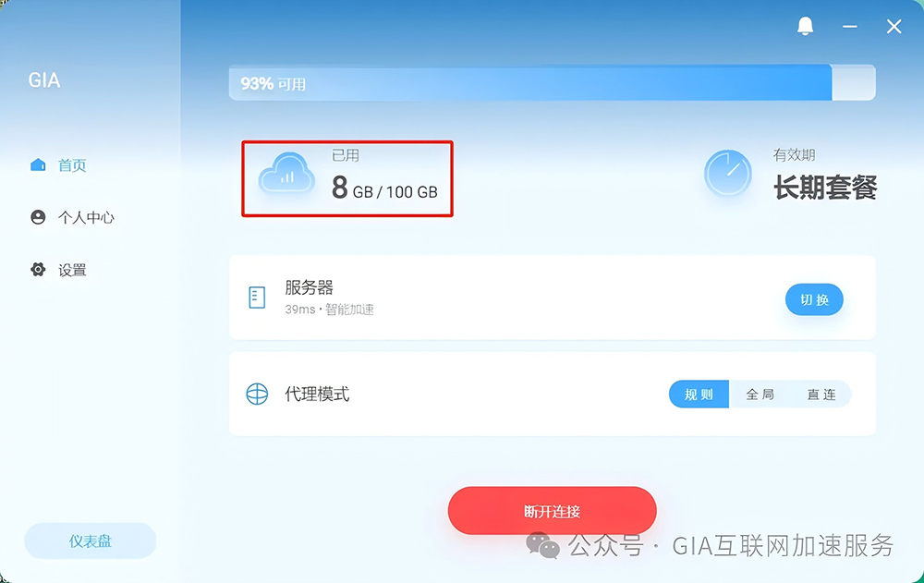Image resolution: width=924 pixels, height=583 pixels.
Task: Minimize the GIA window
Action: [x=849, y=27]
